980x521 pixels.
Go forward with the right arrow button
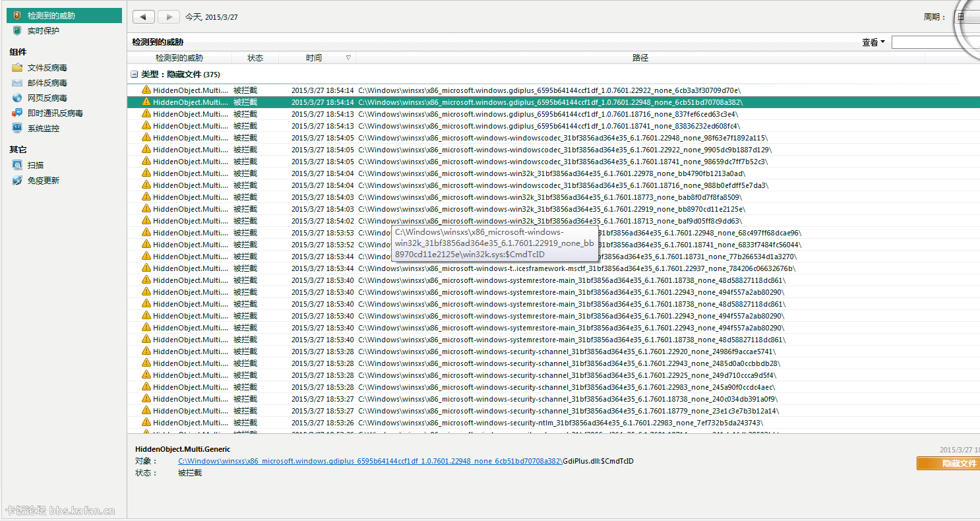pos(169,17)
